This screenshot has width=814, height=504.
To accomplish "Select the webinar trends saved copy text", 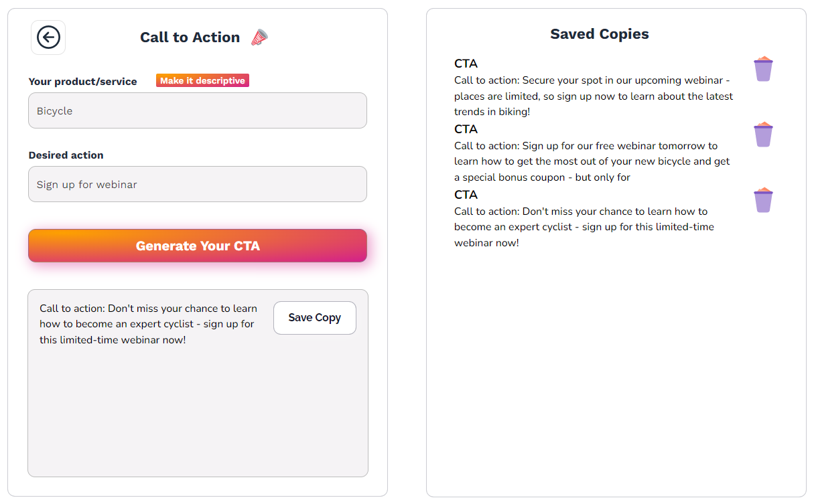I will (x=593, y=96).
